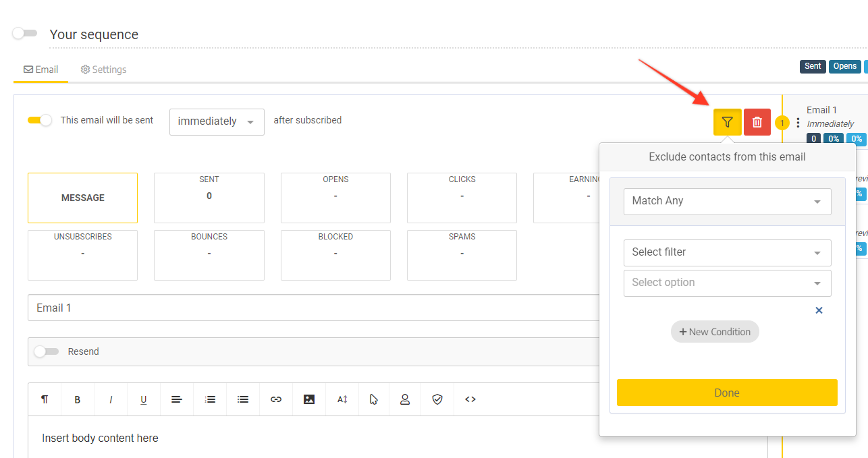
Task: Select the MESSAGE stats tab
Action: (82, 198)
